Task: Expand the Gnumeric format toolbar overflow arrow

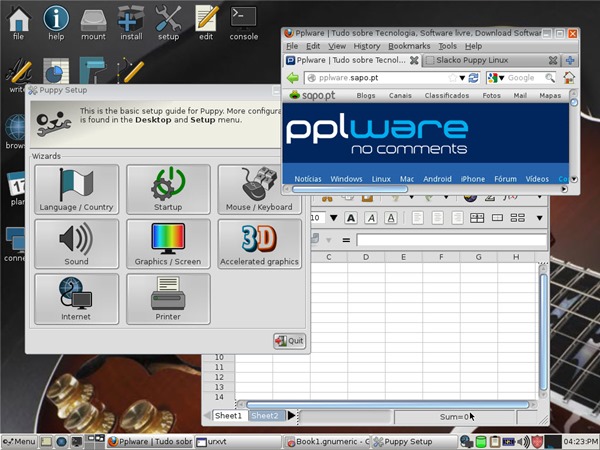Action: [x=540, y=218]
